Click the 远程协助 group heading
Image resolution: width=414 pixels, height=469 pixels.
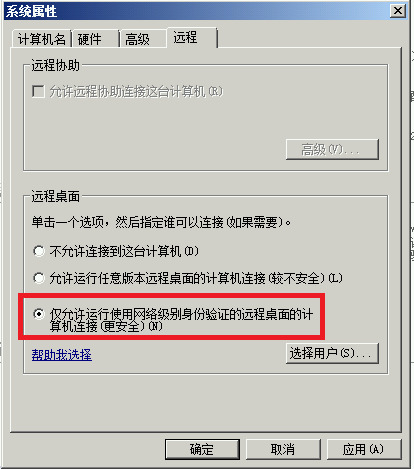[x=55, y=65]
